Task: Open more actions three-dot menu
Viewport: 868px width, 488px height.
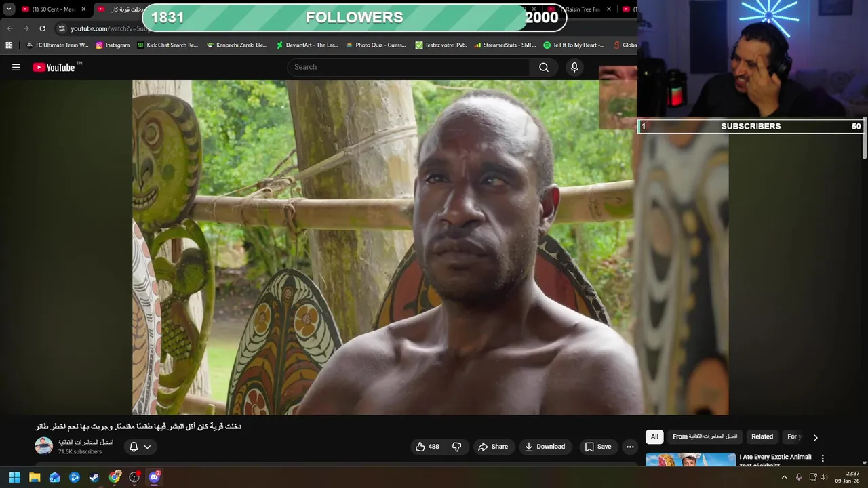Action: 630,447
